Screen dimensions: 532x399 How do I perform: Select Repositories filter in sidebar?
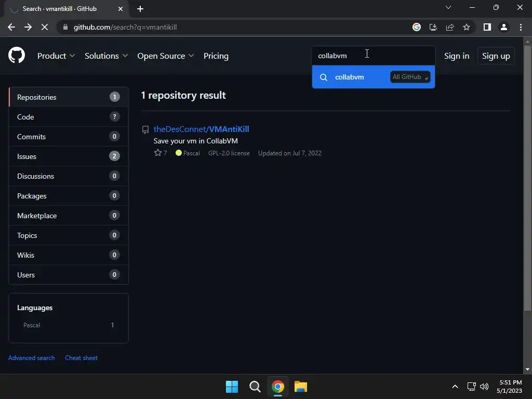click(x=69, y=97)
